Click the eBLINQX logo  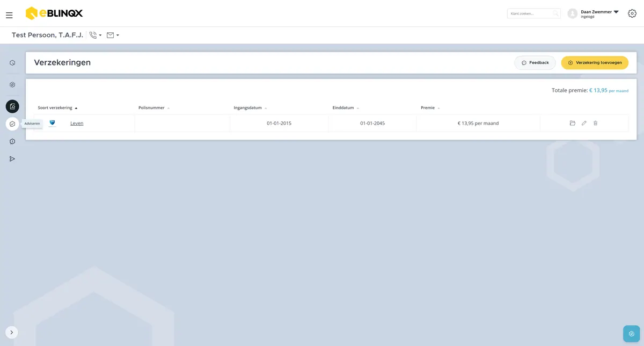click(x=54, y=13)
